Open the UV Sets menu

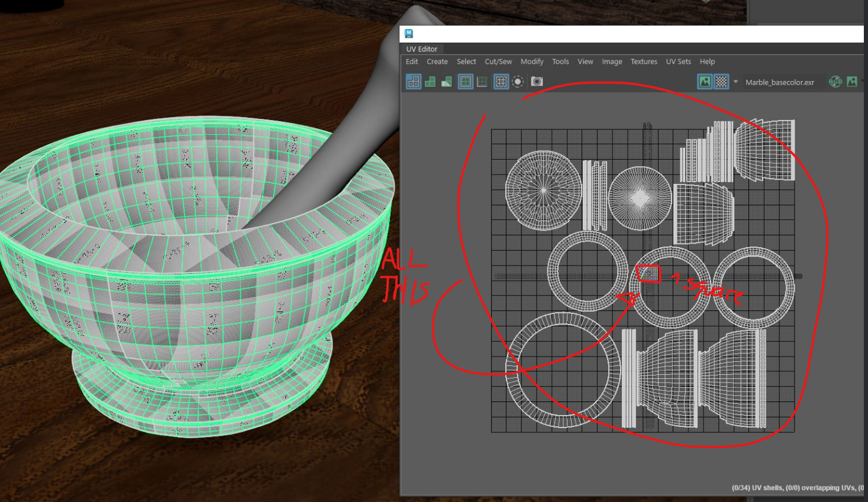pos(678,61)
